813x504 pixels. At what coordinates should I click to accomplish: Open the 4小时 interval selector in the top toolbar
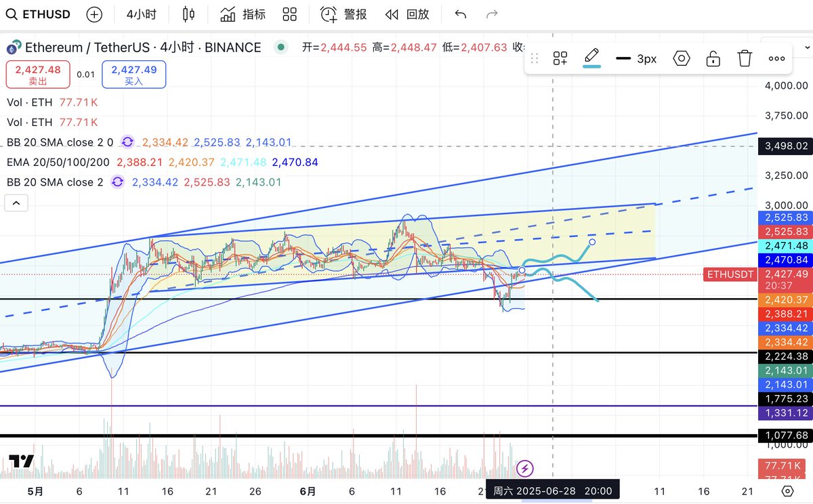click(142, 14)
